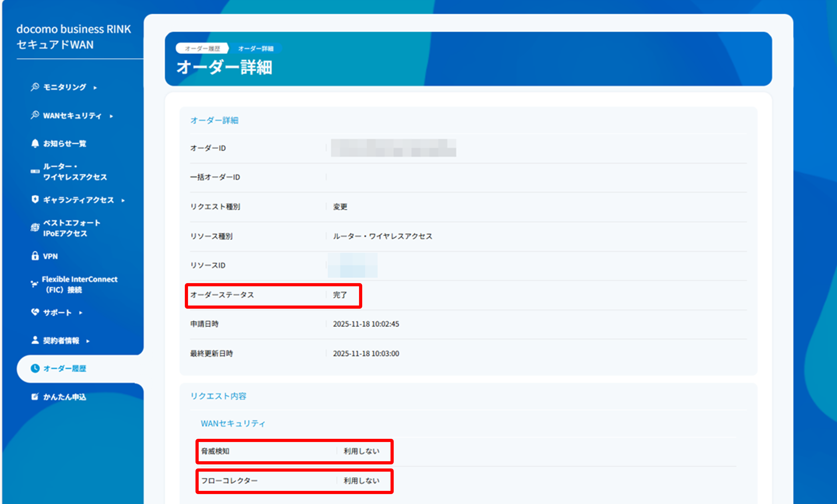This screenshot has height=504, width=837.
Task: Click the bell icon for お知らせ一覧
Action: [x=35, y=143]
